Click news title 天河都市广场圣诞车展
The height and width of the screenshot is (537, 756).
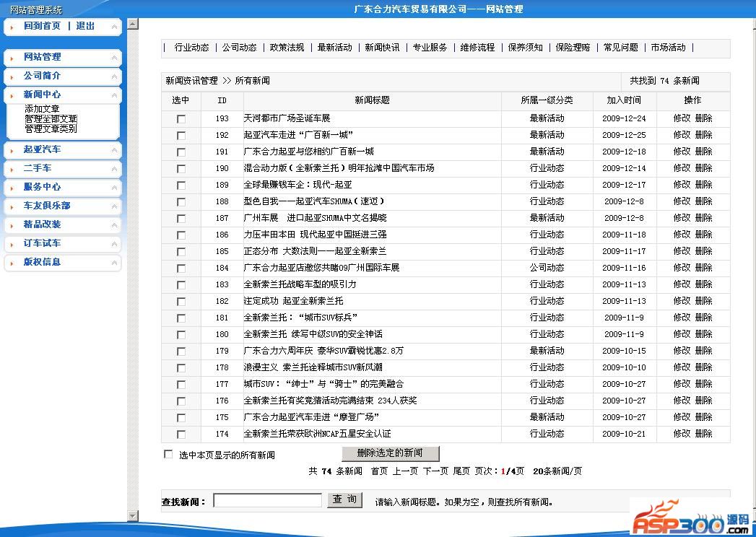pyautogui.click(x=287, y=118)
